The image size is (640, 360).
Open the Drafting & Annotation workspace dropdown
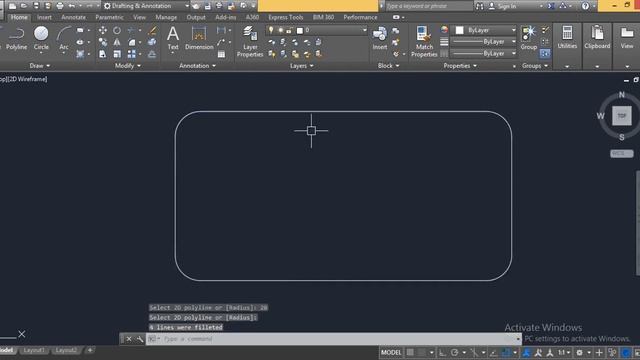point(147,6)
